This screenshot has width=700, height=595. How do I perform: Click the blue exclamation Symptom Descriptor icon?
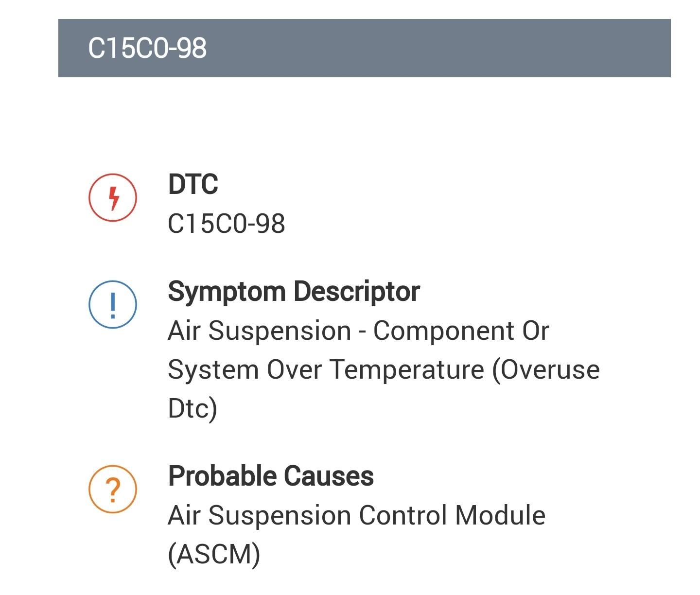113,305
